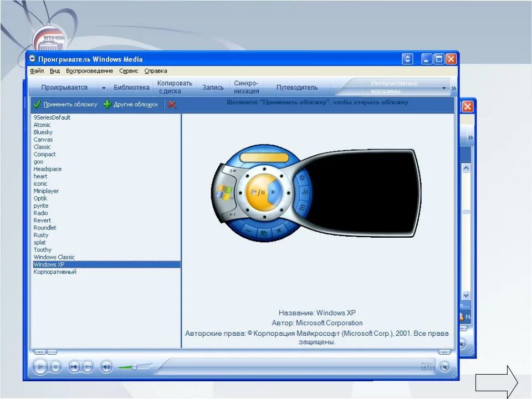Open Путеводитель tab
The height and width of the screenshot is (399, 532).
[x=297, y=87]
